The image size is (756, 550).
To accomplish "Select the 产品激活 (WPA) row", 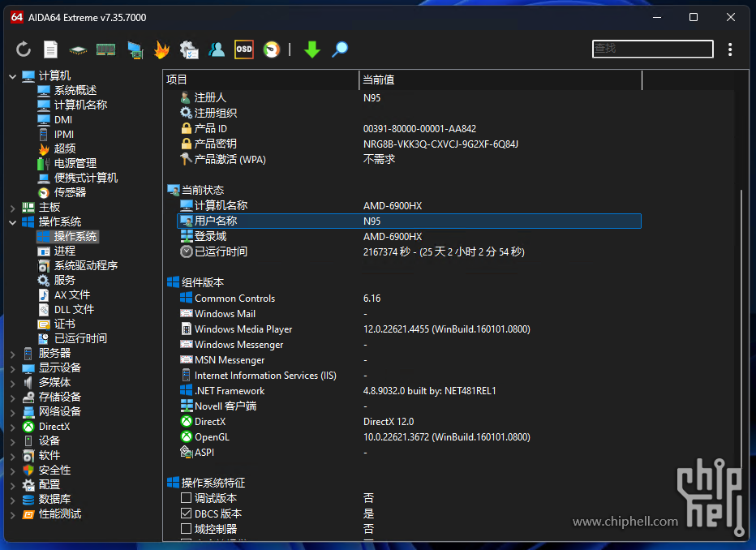I will tap(410, 160).
